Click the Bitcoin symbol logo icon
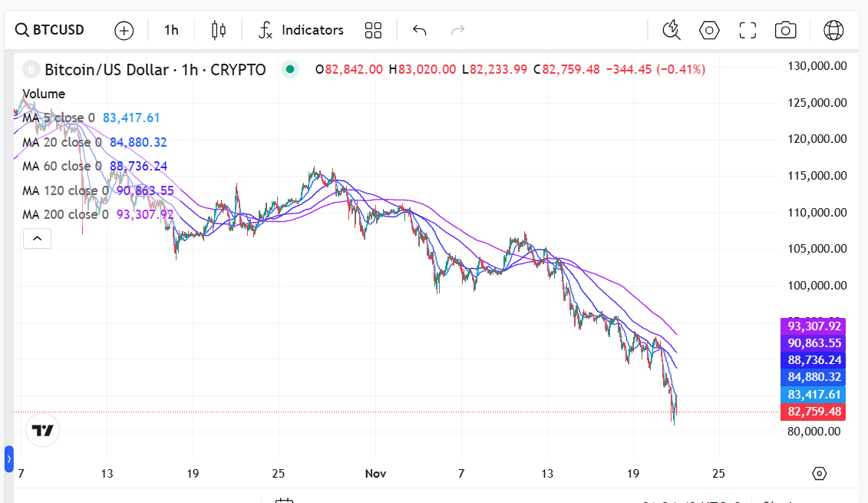The width and height of the screenshot is (868, 503). [x=31, y=70]
